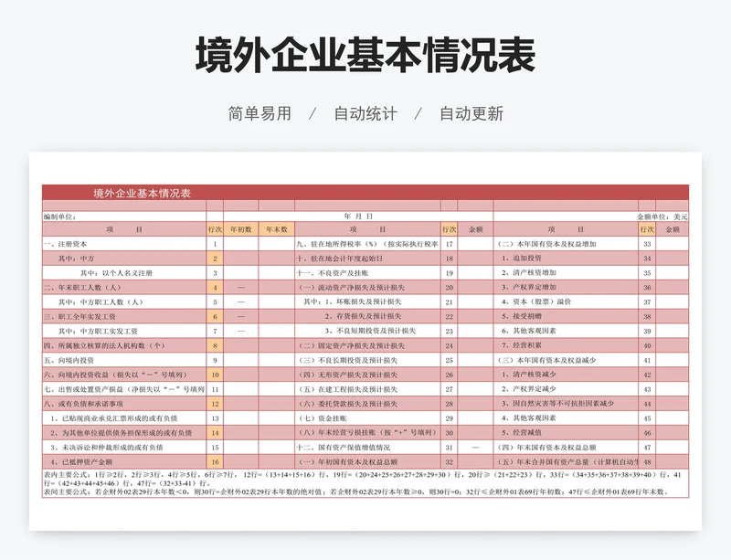Select the cell '1、追加投资'
The width and height of the screenshot is (731, 560).
566,259
